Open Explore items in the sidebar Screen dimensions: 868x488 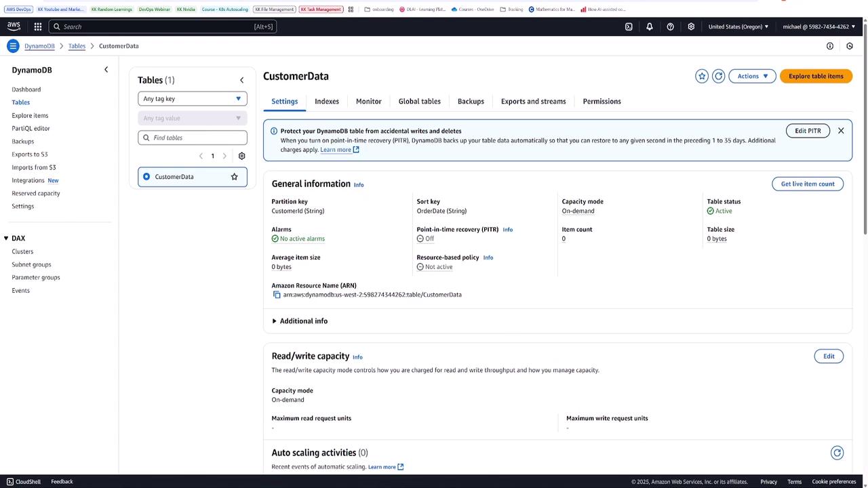30,116
